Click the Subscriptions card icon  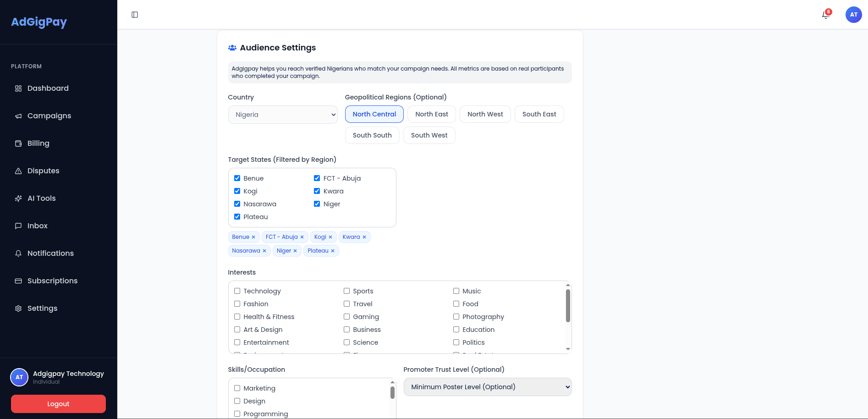point(18,281)
